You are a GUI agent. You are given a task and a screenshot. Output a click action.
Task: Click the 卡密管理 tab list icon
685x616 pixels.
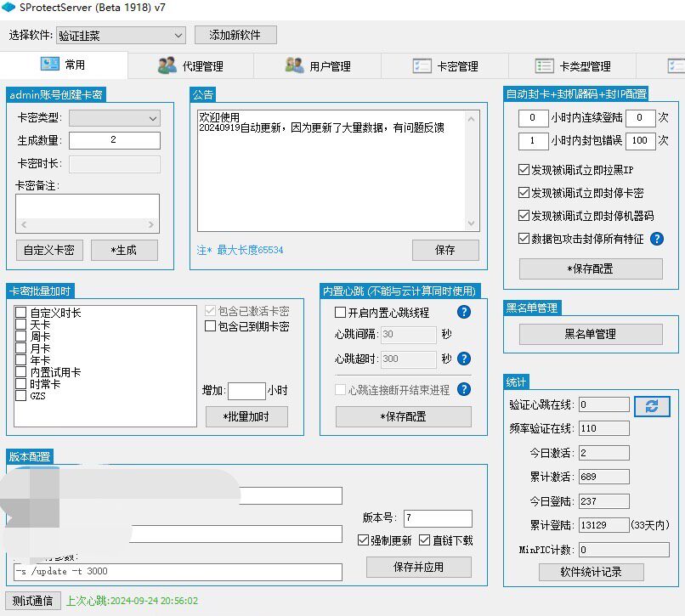pyautogui.click(x=422, y=66)
